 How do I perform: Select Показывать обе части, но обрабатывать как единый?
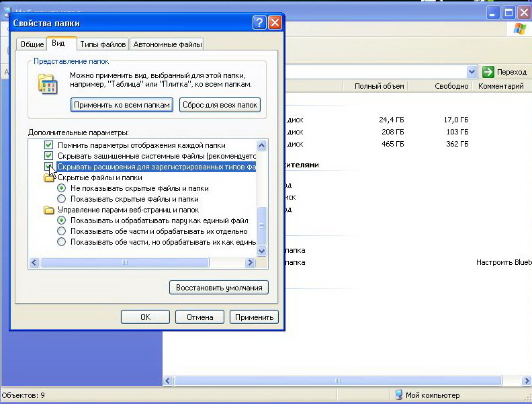click(x=61, y=242)
